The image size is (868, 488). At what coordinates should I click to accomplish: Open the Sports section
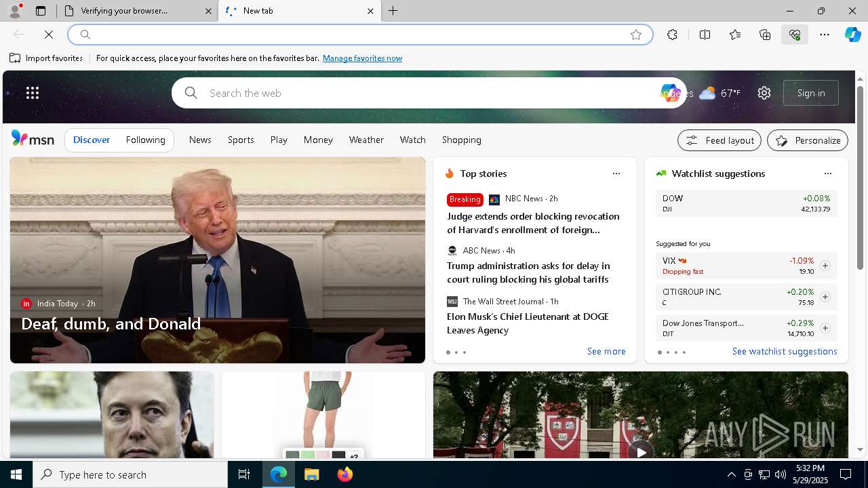click(241, 140)
